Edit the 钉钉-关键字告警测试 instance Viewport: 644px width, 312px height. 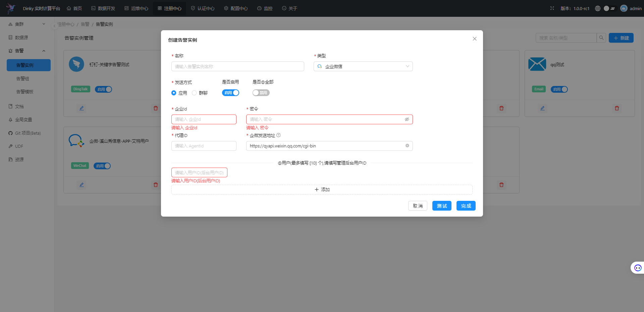click(82, 108)
